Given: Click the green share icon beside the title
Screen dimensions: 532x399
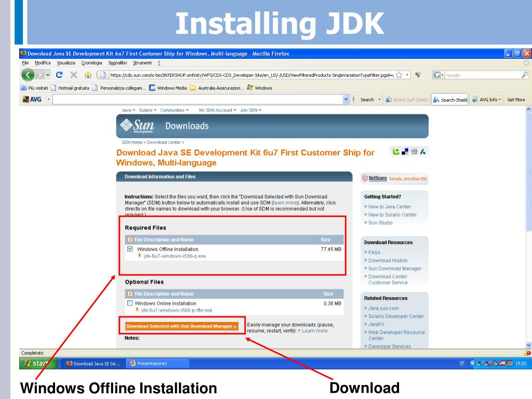Looking at the screenshot, I should click(396, 152).
